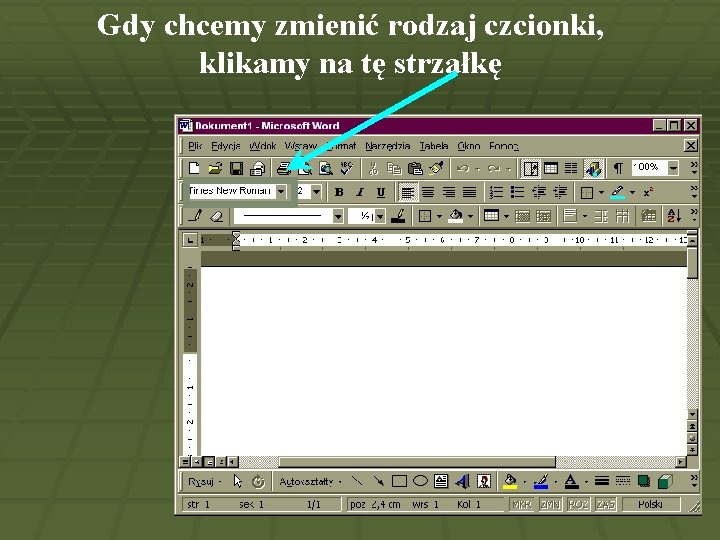
Task: Justify the paragraph text
Action: point(469,192)
